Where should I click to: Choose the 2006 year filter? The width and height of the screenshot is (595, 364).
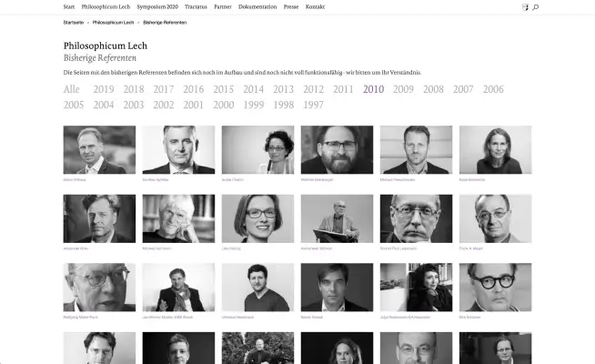(x=493, y=89)
